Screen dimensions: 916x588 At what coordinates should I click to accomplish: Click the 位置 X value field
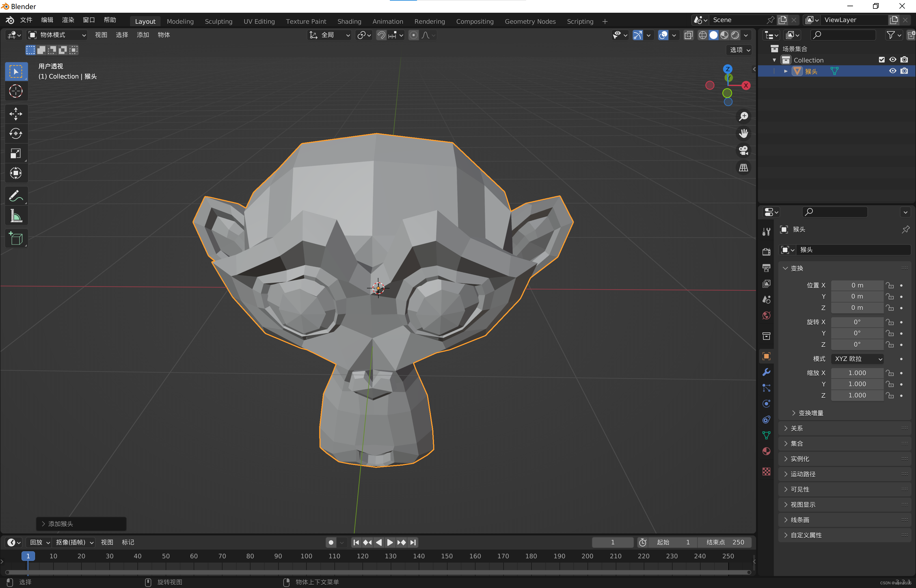point(857,286)
